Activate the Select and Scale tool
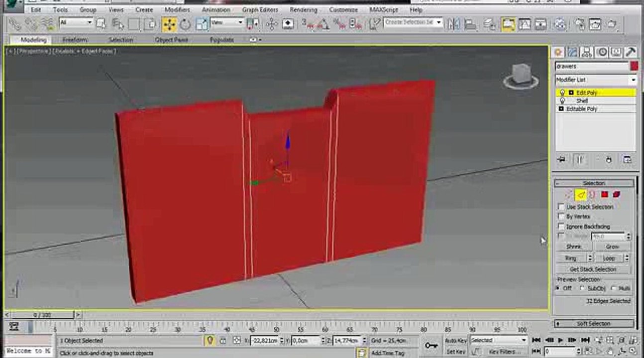The height and width of the screenshot is (358, 644). pos(202,23)
